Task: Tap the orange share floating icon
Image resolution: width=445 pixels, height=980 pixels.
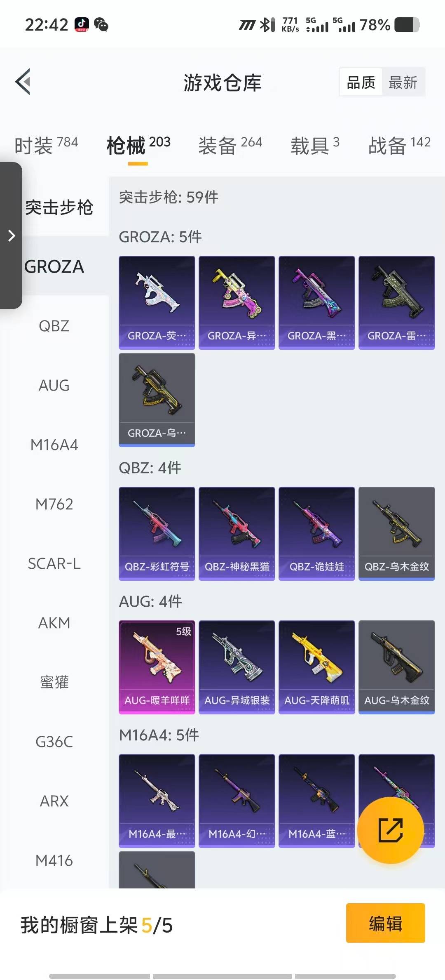Action: (x=390, y=830)
